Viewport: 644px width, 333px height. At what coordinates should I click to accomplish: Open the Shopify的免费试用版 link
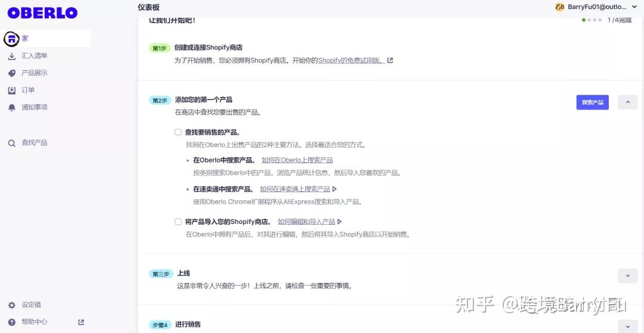(x=352, y=60)
